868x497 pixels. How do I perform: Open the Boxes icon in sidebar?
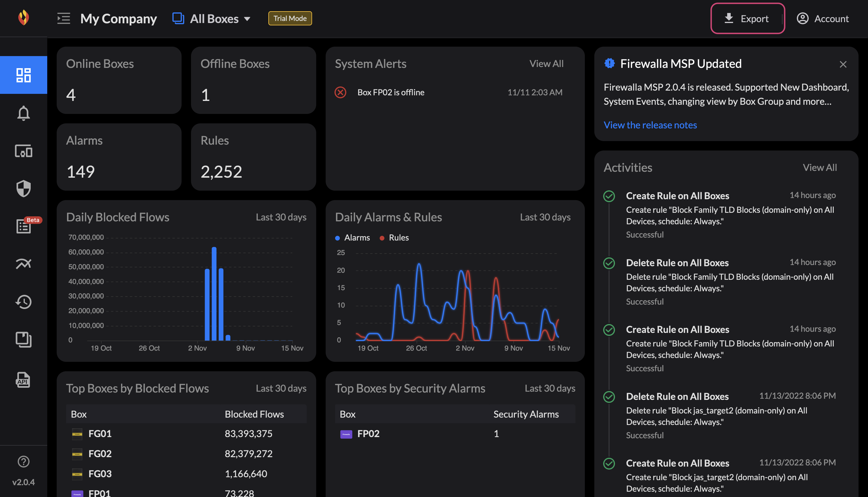pyautogui.click(x=24, y=339)
